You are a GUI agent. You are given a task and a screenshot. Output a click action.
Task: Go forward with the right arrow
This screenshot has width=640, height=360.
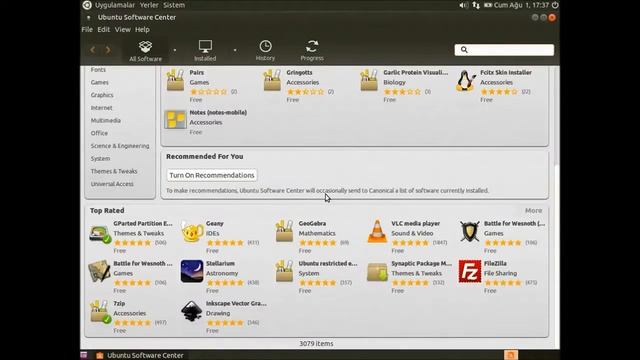[108, 50]
